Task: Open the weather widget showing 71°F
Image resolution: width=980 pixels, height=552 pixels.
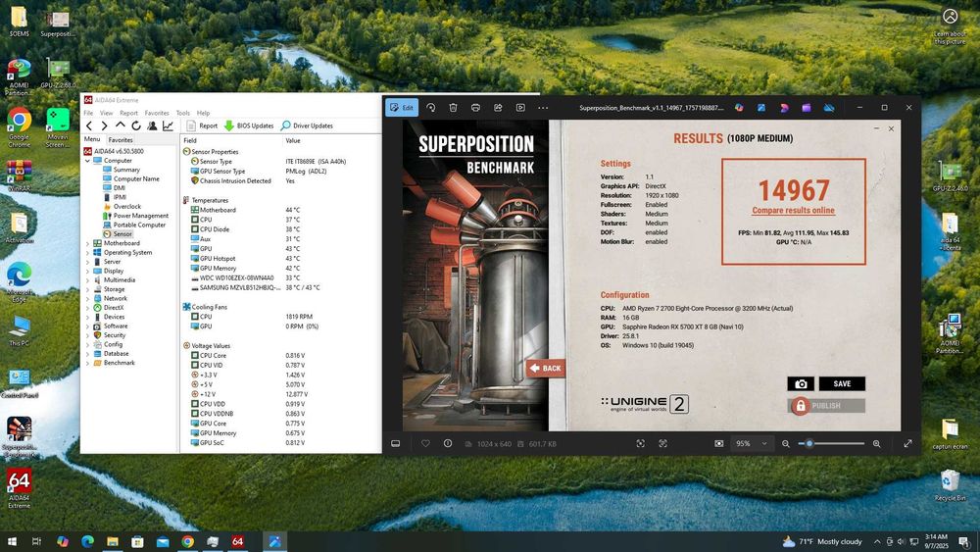Action: tap(822, 541)
